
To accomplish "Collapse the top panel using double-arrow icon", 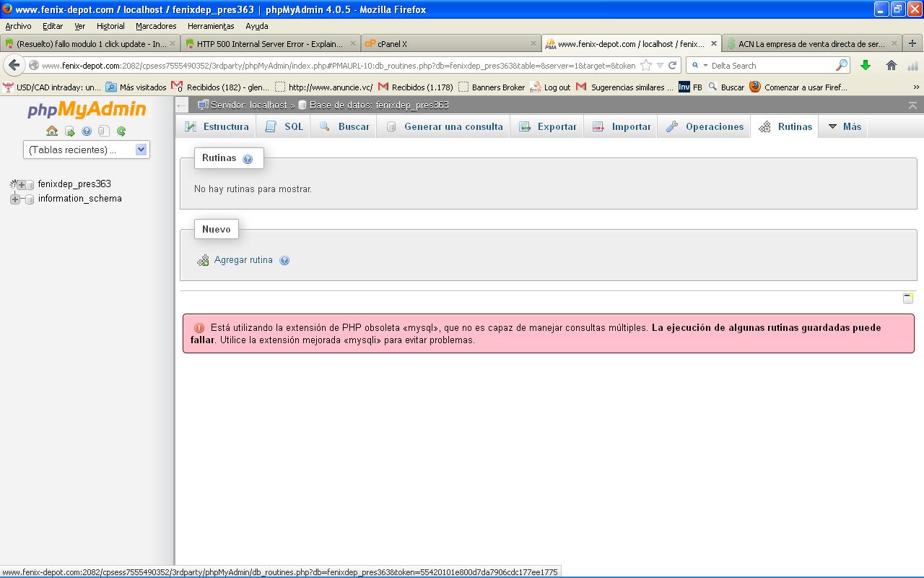I will tap(912, 105).
